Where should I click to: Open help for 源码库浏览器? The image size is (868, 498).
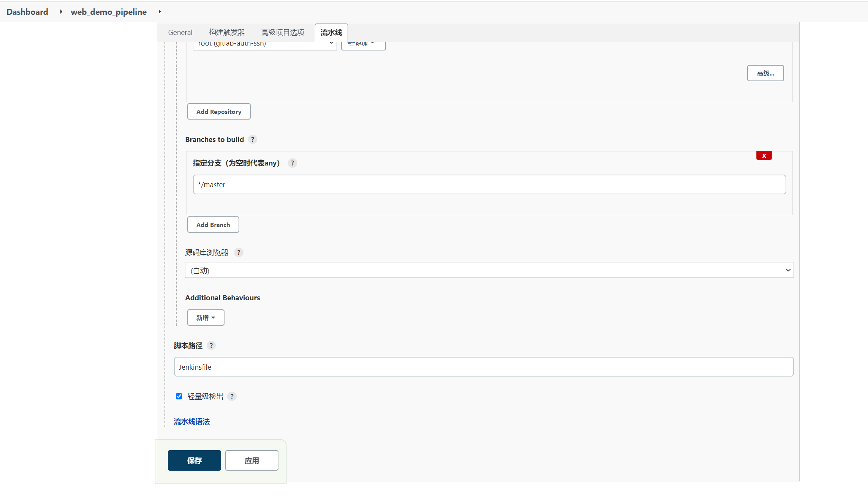click(x=239, y=252)
